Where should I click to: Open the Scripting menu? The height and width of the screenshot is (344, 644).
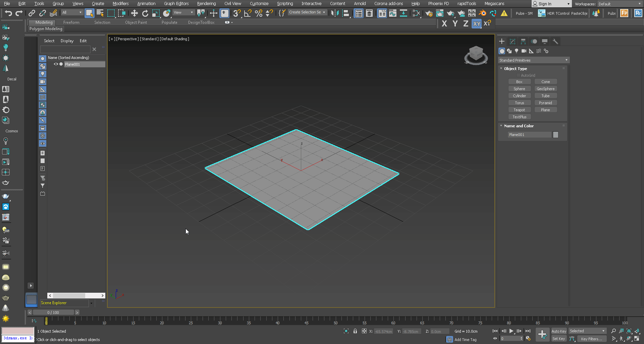pos(285,4)
